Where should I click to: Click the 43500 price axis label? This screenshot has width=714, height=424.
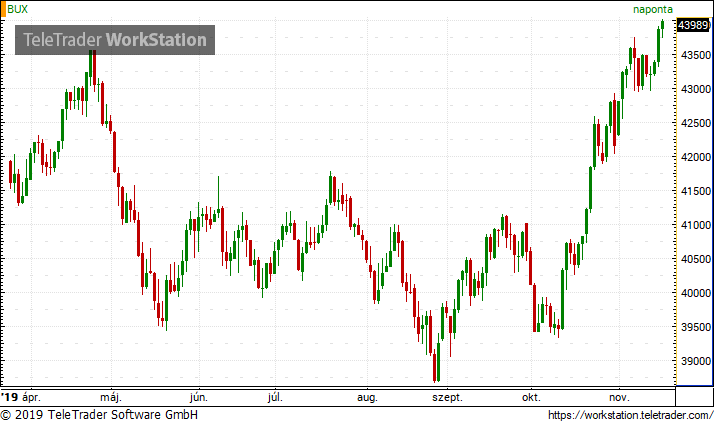tap(695, 55)
